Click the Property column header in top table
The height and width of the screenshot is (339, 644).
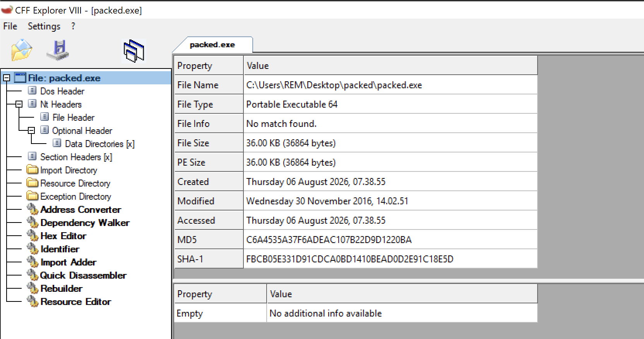click(209, 65)
